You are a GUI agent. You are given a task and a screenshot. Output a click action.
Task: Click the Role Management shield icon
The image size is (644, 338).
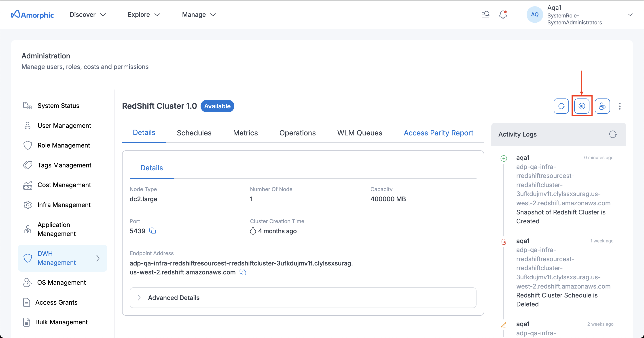tap(28, 145)
